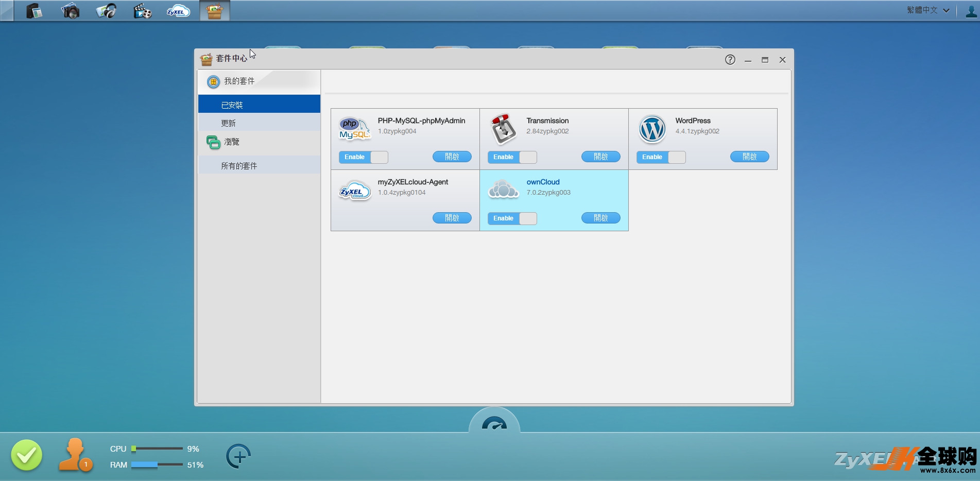Launch the music headphones app icon
This screenshot has height=481, width=980.
pos(106,11)
